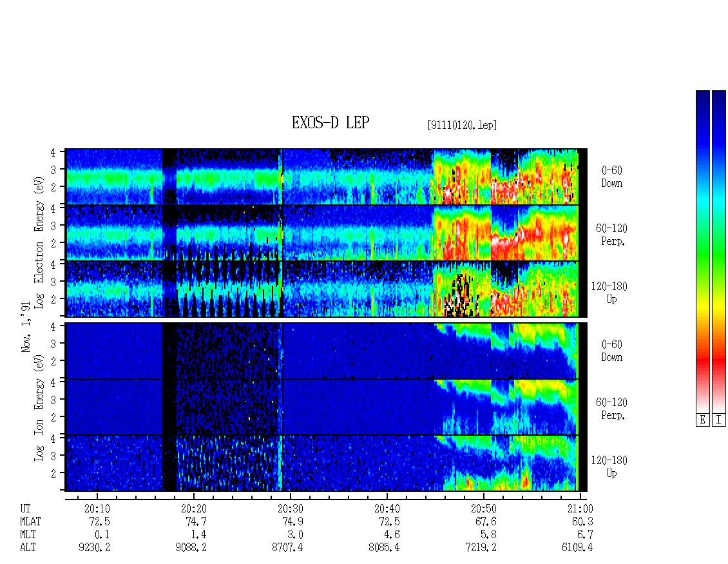728x564 pixels.
Task: Click the E label box under the color bar
Action: [x=702, y=420]
